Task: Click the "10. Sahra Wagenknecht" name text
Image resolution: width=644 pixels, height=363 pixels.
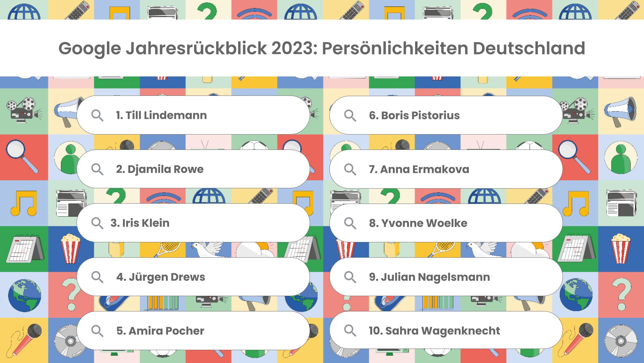Action: click(434, 331)
